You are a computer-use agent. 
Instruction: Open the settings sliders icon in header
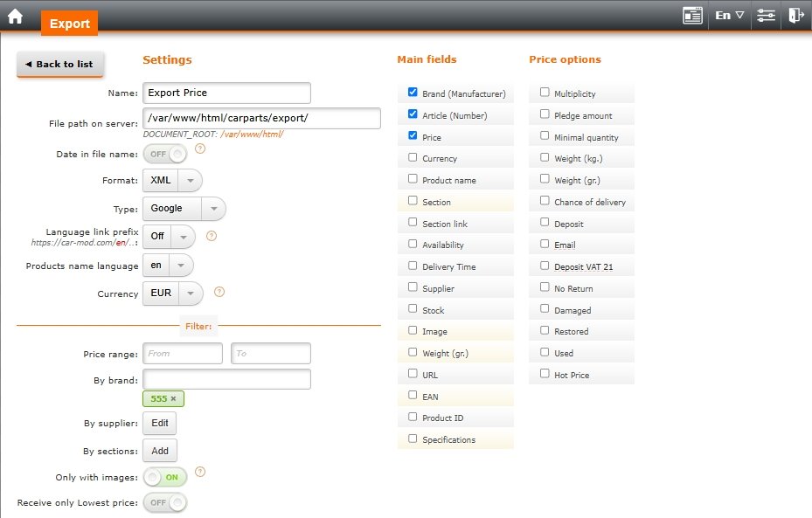(x=766, y=16)
